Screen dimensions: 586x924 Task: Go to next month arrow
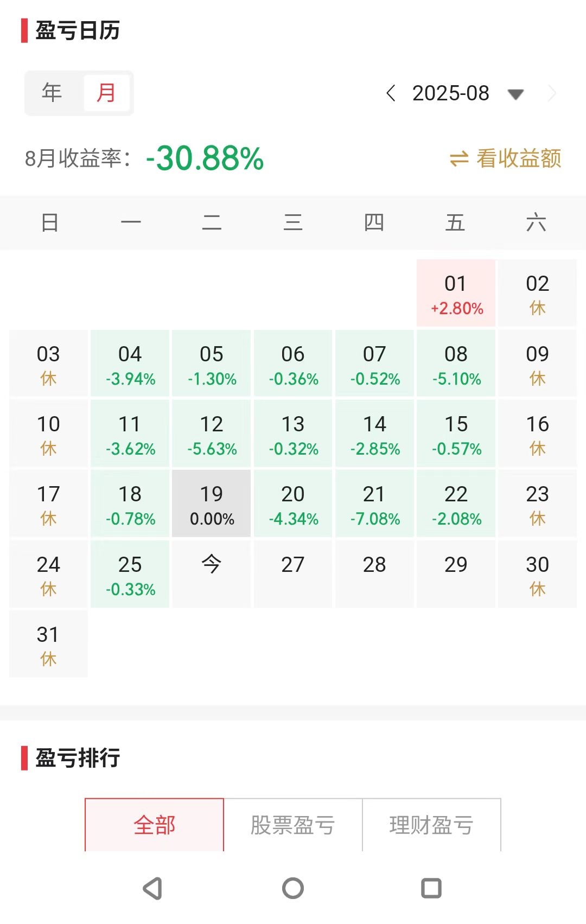point(552,93)
